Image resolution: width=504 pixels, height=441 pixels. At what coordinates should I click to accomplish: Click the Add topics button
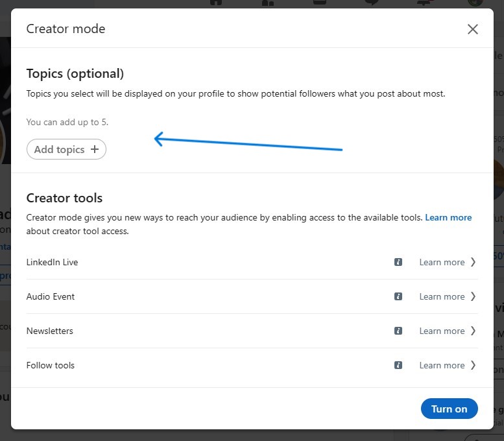pos(66,149)
